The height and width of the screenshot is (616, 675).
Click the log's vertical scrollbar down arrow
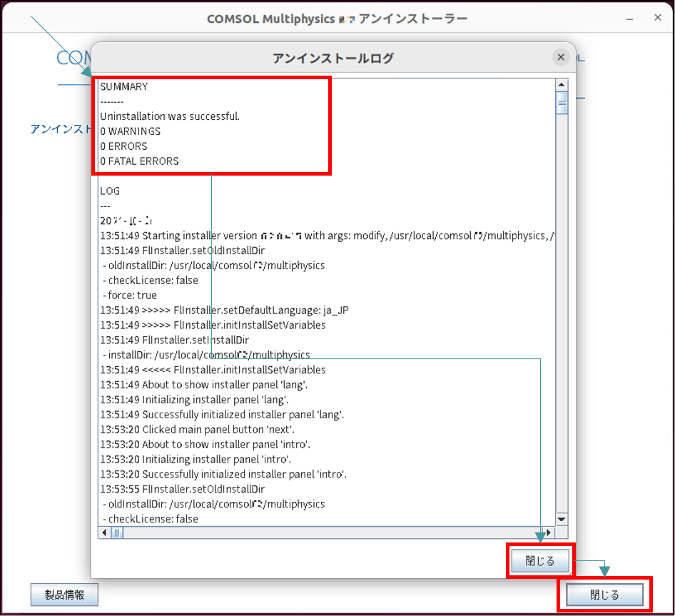[562, 519]
